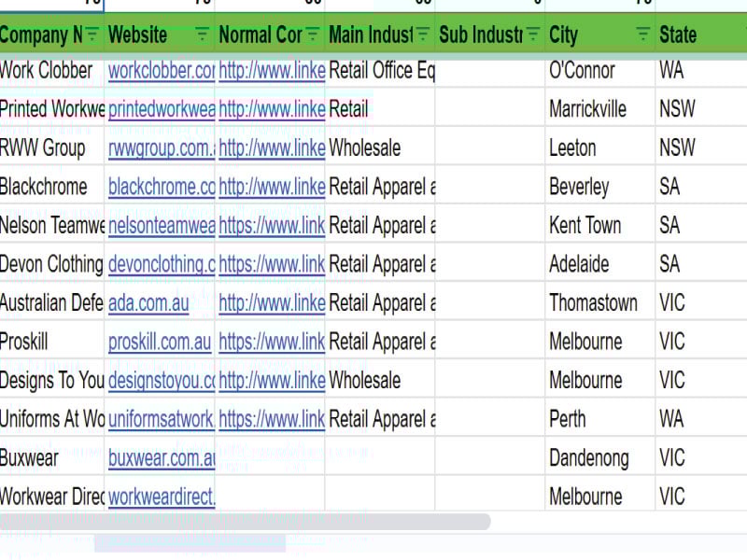Viewport: 747px width, 560px height.
Task: Select the VIC state cell in Thomastown row
Action: (701, 302)
